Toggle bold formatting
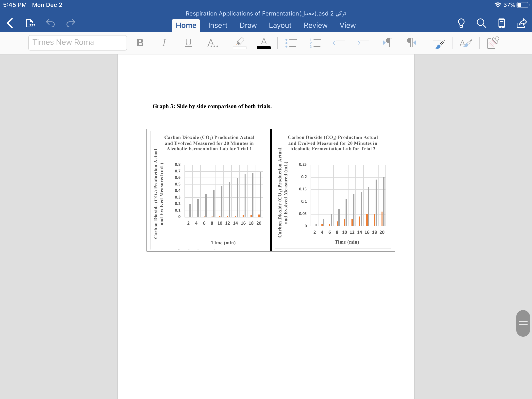 point(140,43)
